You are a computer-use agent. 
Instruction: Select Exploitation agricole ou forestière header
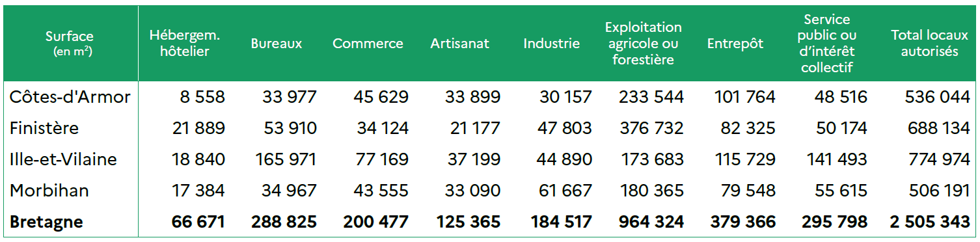click(643, 44)
